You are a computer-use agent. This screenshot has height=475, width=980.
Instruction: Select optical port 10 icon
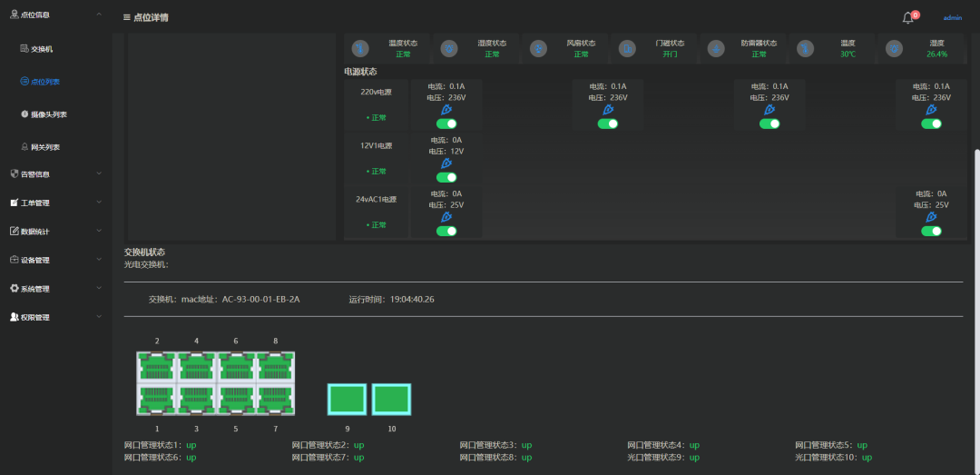pos(392,400)
